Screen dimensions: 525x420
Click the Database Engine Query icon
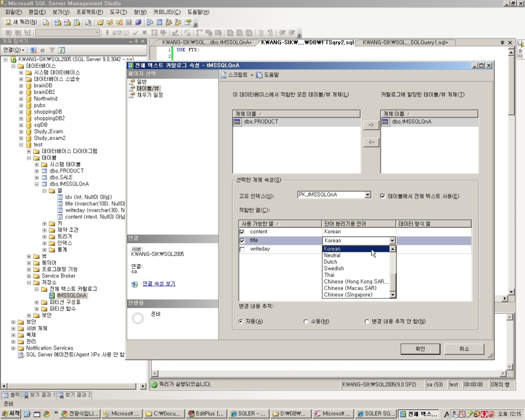[46, 23]
